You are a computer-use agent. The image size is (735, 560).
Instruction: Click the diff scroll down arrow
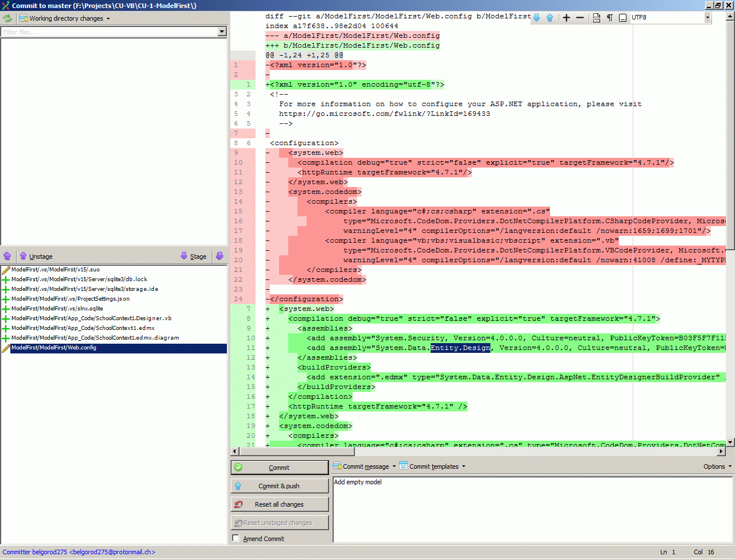point(730,442)
